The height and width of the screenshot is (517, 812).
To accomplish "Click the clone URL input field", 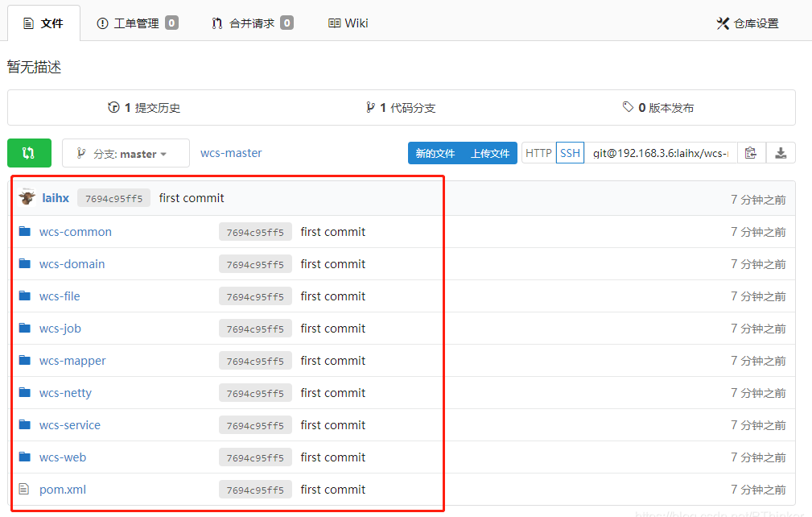I will [660, 153].
